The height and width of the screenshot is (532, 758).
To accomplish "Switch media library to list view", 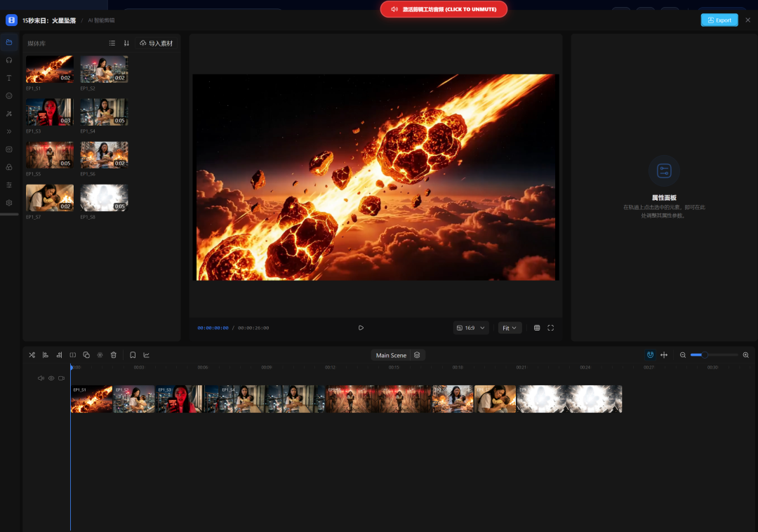I will point(112,44).
